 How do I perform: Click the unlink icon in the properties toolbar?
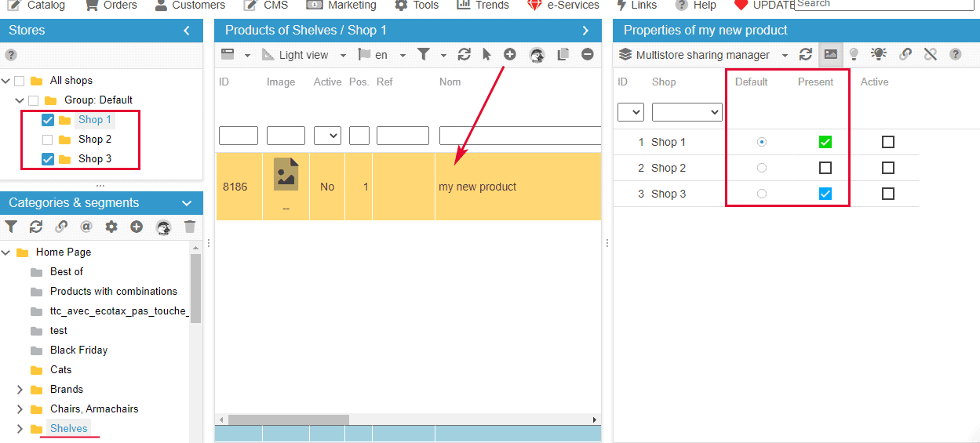[931, 55]
